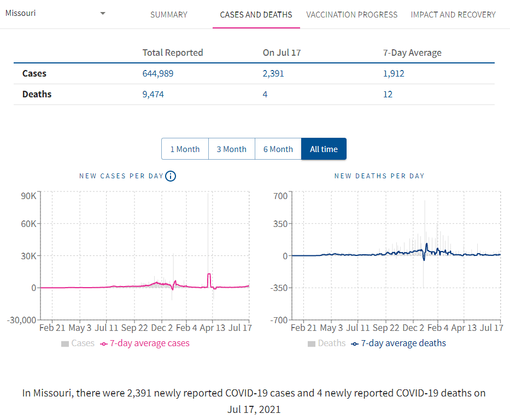Click the Missouri state selector field
The height and width of the screenshot is (420, 510).
(49, 13)
